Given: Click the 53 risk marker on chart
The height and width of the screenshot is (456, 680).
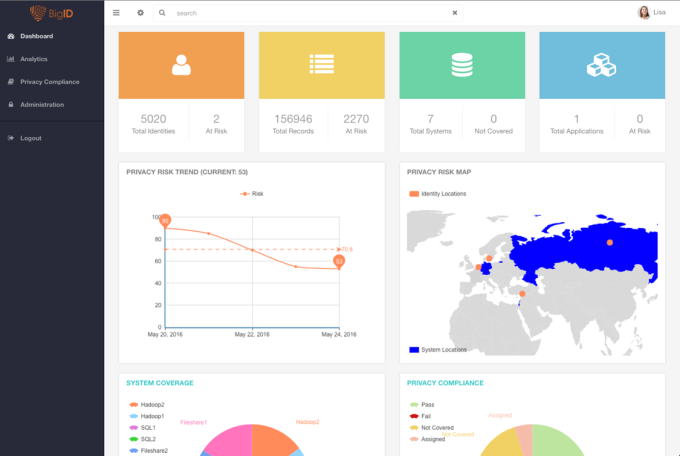Looking at the screenshot, I should 339,262.
